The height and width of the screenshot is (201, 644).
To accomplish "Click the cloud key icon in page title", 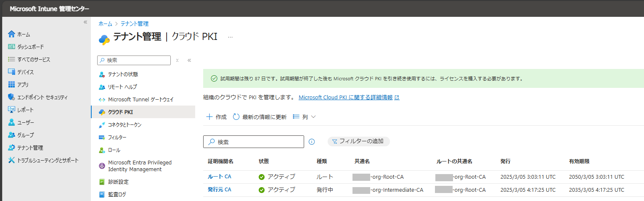I will tap(104, 39).
